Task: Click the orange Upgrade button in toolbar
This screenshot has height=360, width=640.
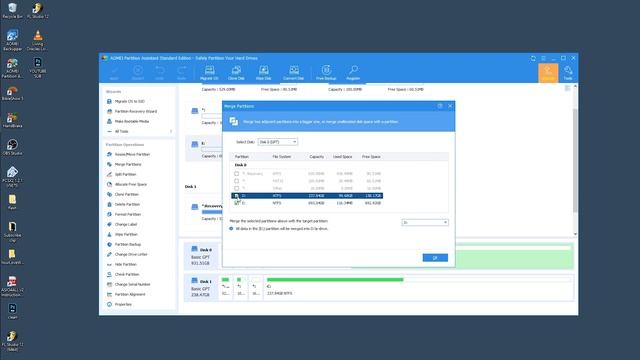Action: [x=548, y=73]
